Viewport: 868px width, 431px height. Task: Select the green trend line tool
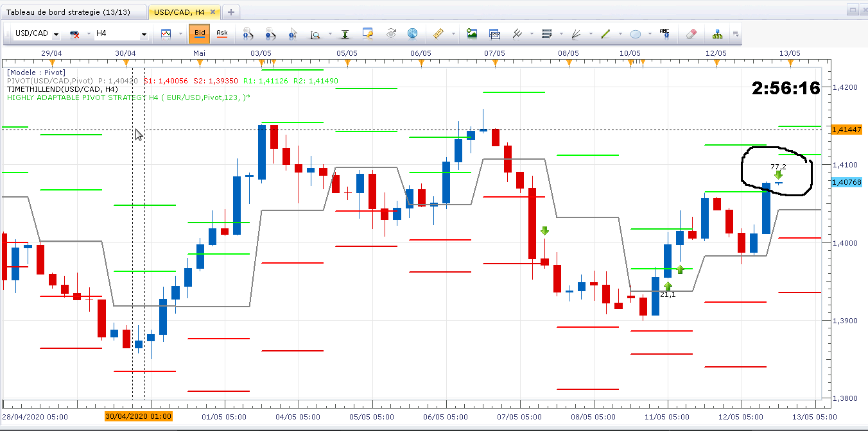pyautogui.click(x=605, y=34)
